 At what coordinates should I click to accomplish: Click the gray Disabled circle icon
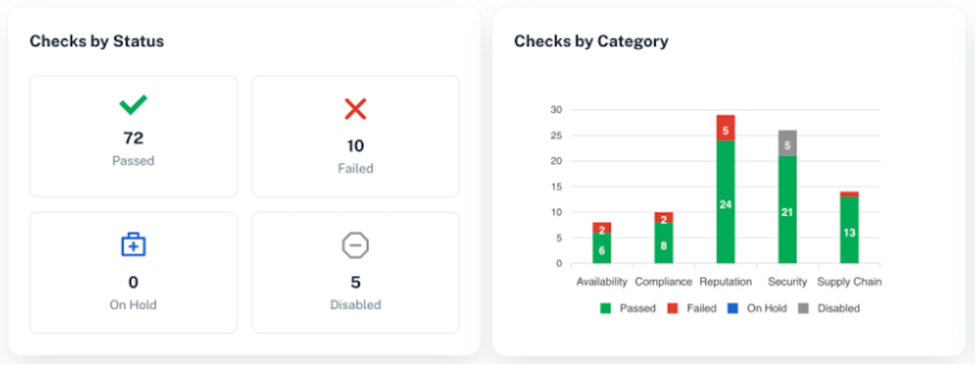[355, 245]
